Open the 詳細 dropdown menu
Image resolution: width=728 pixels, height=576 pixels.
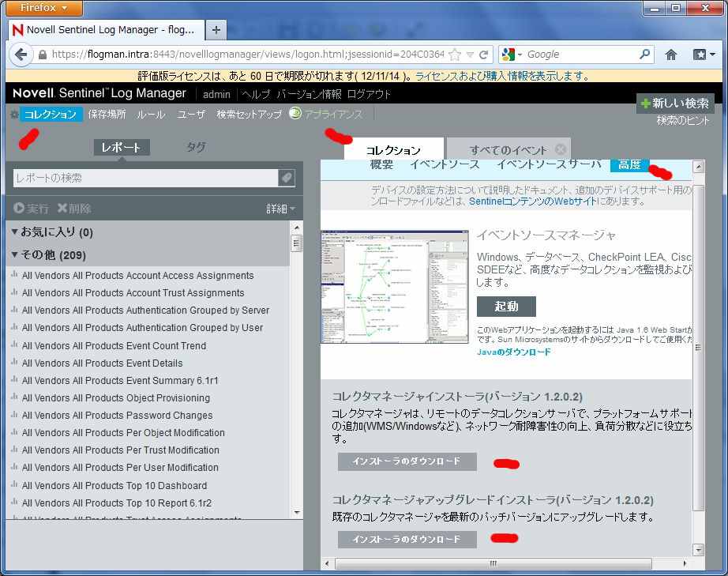280,209
